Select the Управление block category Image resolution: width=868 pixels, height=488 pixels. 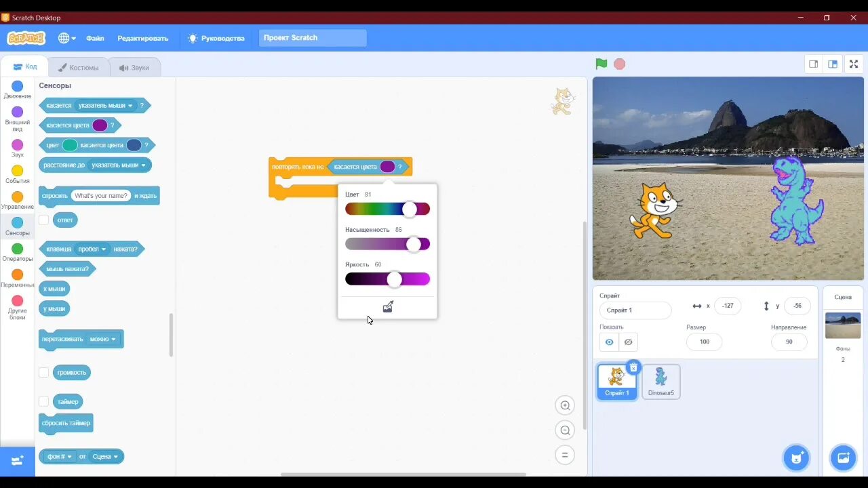[x=18, y=201]
